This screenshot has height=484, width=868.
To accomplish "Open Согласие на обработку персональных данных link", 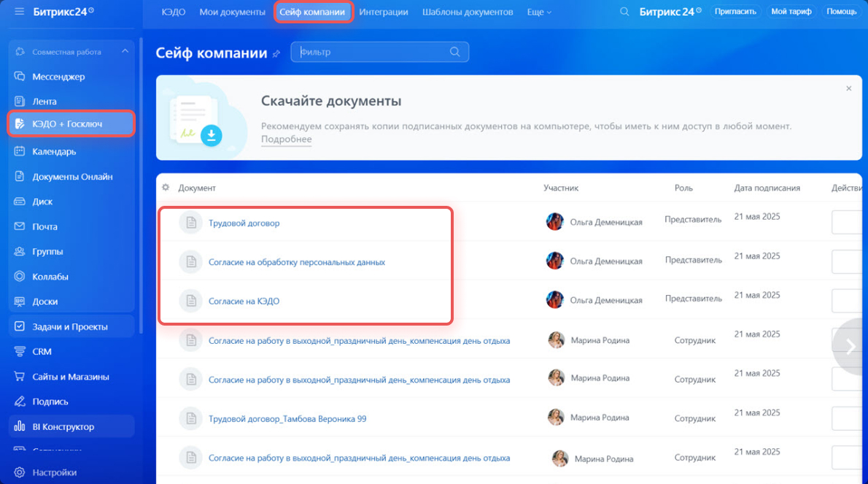I will (x=297, y=263).
